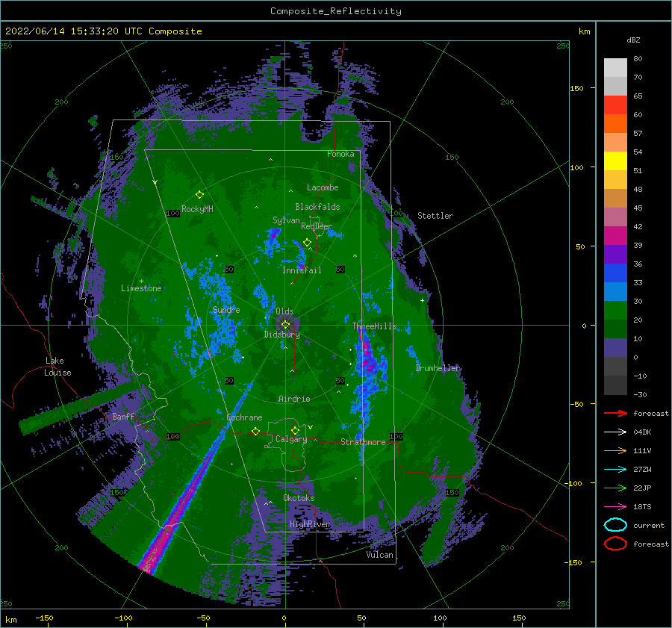Click the Vulcan label
The image size is (672, 628).
click(x=380, y=555)
